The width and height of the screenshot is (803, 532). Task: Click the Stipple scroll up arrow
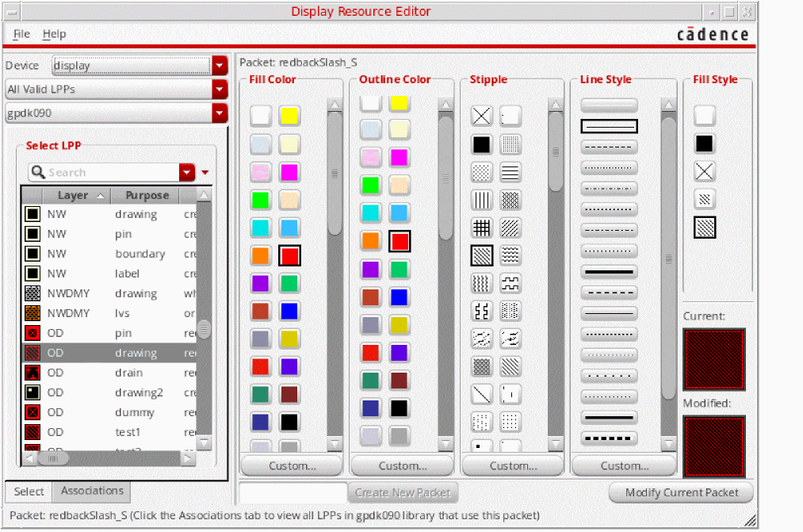point(556,105)
